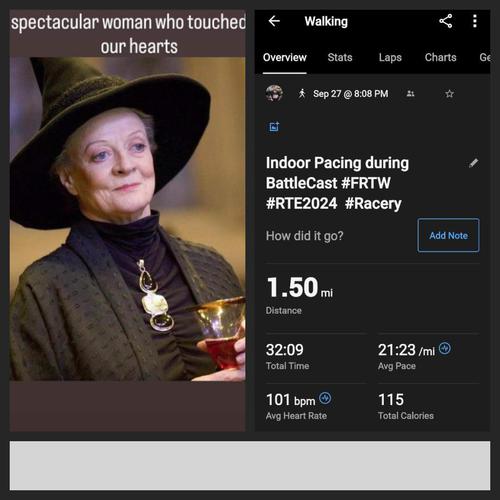Click the Add Note button
This screenshot has width=500, height=500.
click(448, 235)
